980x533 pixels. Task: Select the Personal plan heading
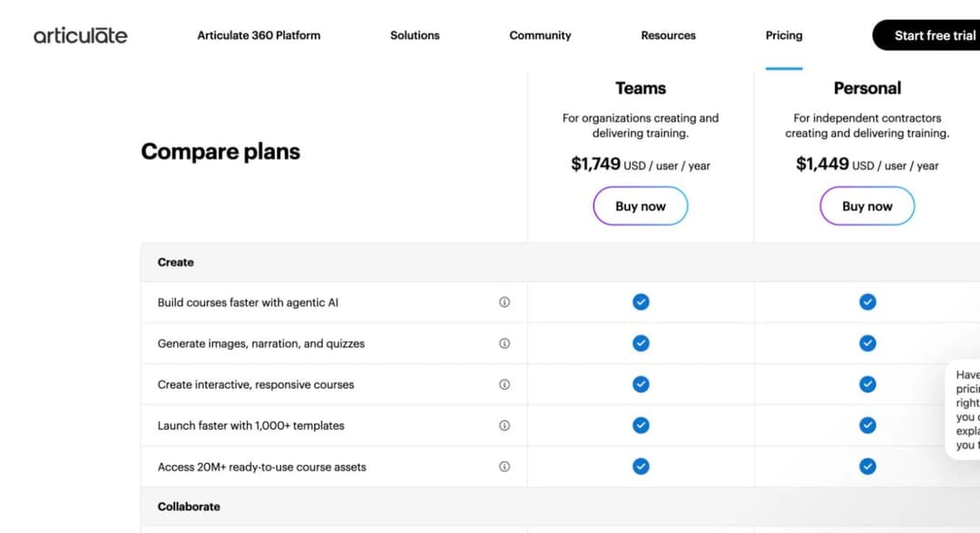(867, 88)
